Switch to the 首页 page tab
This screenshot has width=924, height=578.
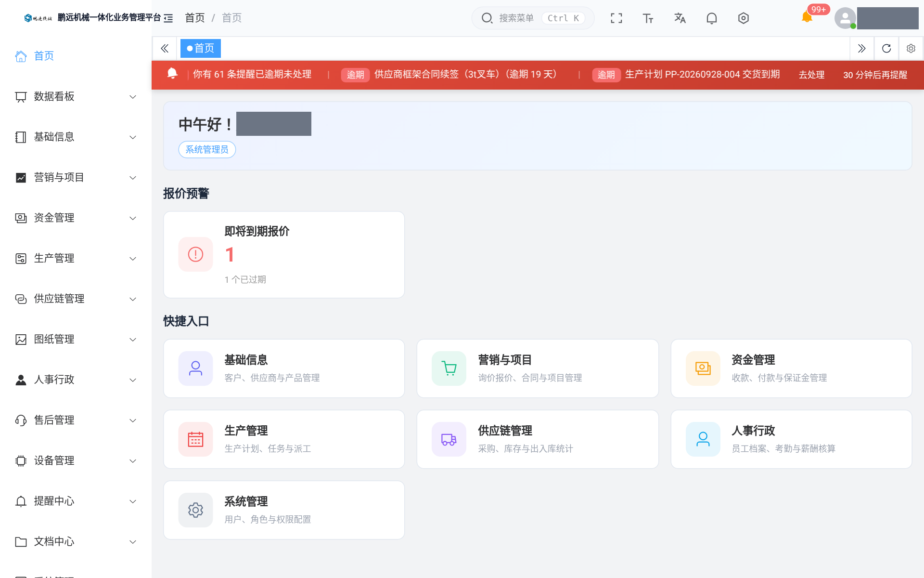click(x=201, y=48)
